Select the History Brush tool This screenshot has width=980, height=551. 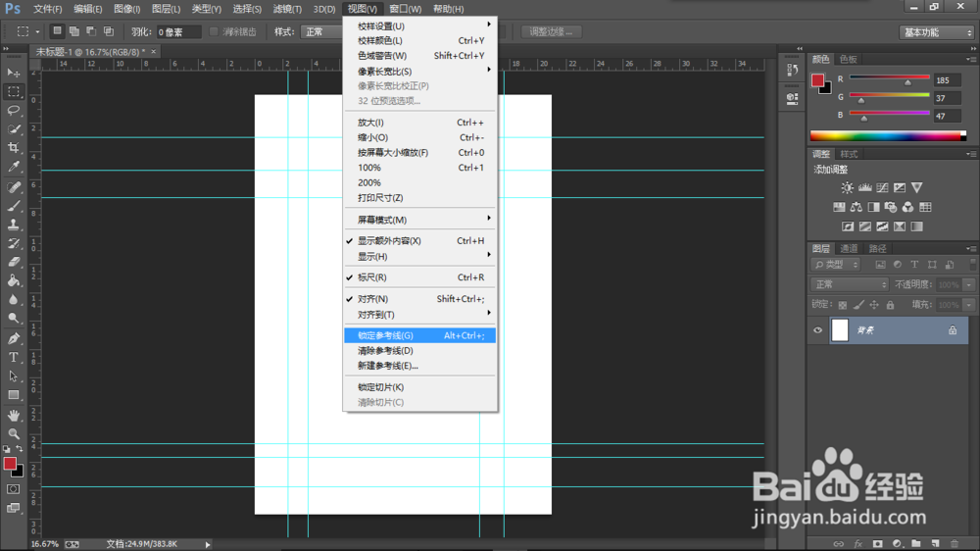13,243
